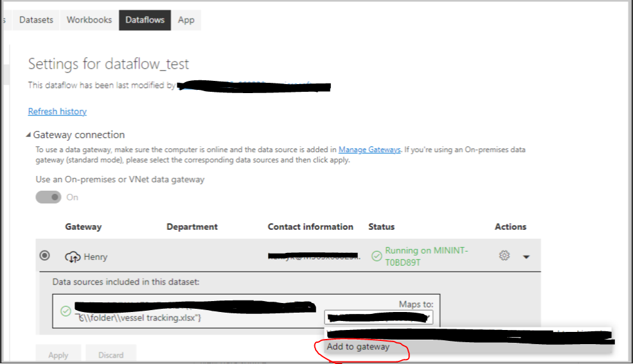Click the Discard button
633x364 pixels.
[x=111, y=355]
